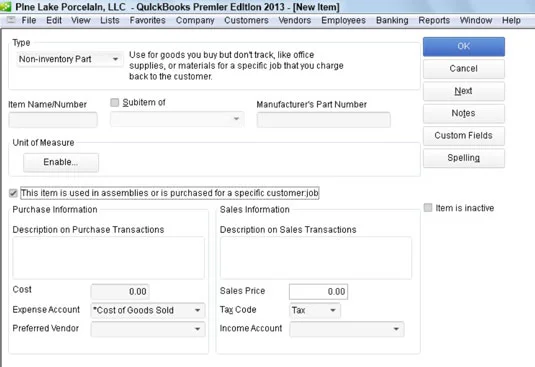Click the small window icon beside File menu
This screenshot has height=367, width=535.
(x=11, y=20)
